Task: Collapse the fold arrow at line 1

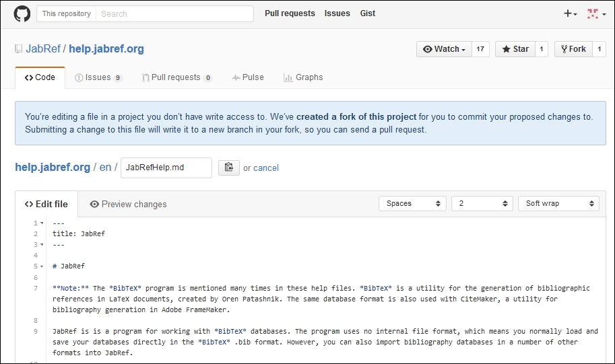Action: click(x=42, y=223)
